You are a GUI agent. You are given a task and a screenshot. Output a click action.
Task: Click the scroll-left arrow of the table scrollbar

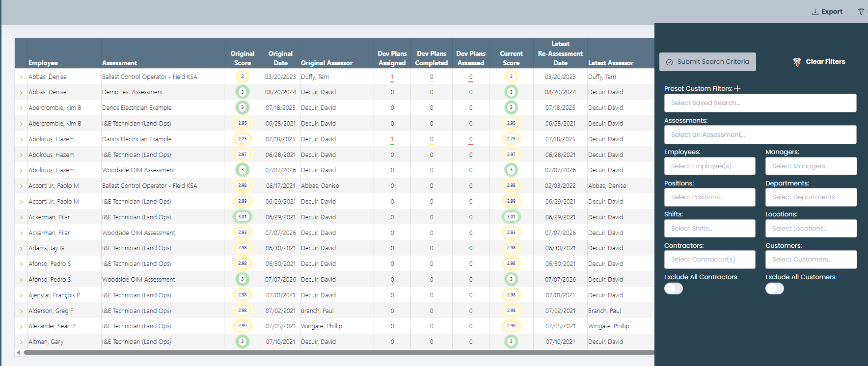[19, 352]
